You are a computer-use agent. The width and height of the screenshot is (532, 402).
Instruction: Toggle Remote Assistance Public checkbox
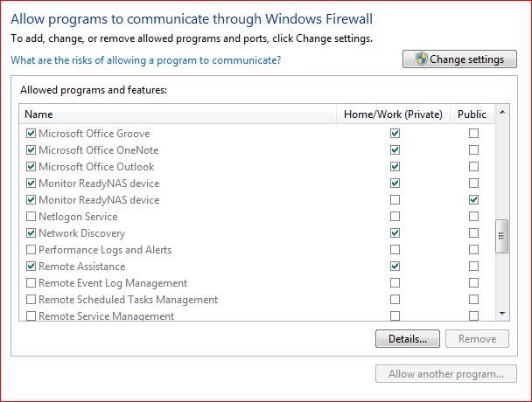pyautogui.click(x=473, y=266)
